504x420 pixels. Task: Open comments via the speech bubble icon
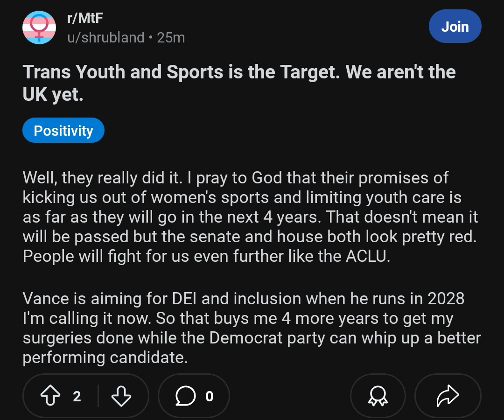coord(185,396)
